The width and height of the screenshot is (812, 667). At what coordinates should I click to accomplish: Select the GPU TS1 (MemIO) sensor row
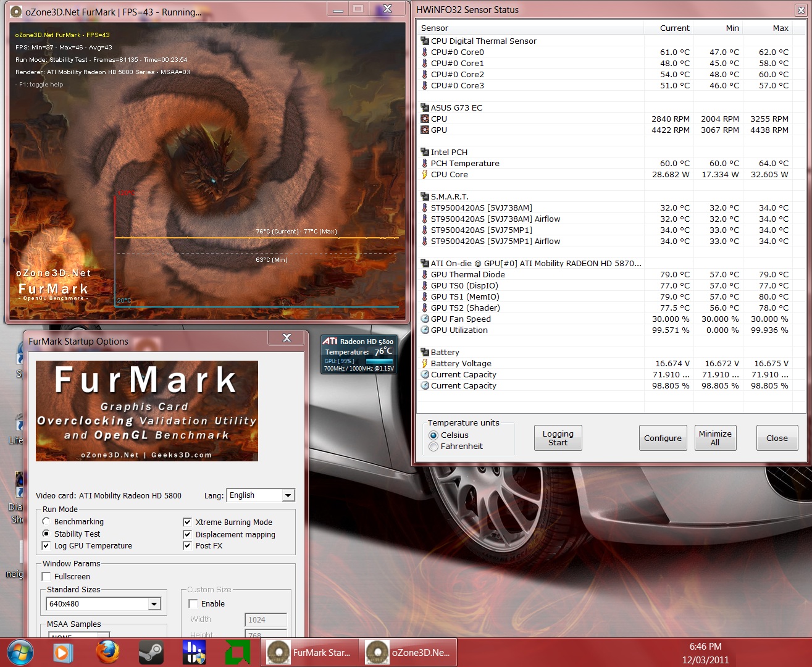click(x=605, y=296)
